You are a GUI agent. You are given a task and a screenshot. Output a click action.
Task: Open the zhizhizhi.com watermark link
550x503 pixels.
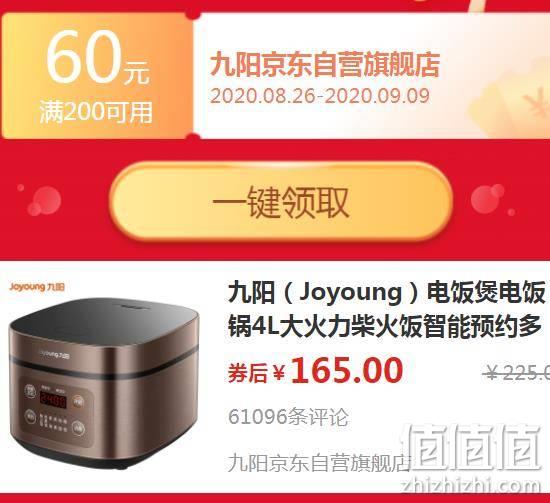(472, 485)
